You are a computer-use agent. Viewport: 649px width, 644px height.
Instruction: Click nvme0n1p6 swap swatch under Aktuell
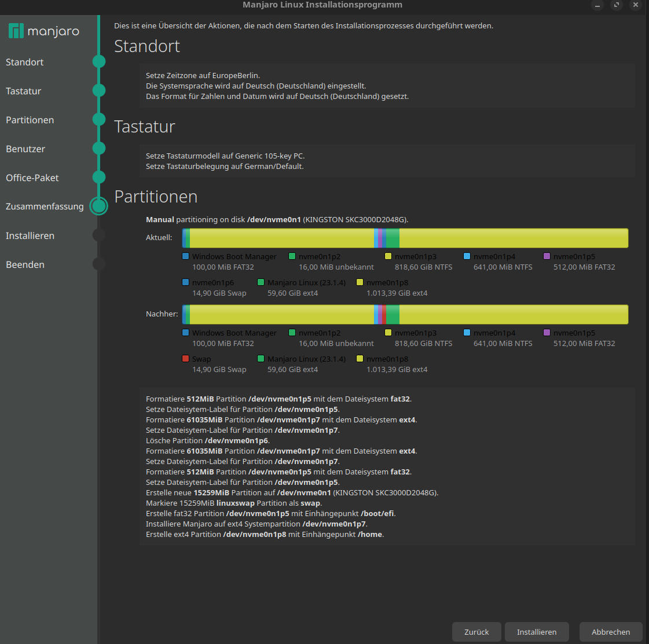(186, 282)
